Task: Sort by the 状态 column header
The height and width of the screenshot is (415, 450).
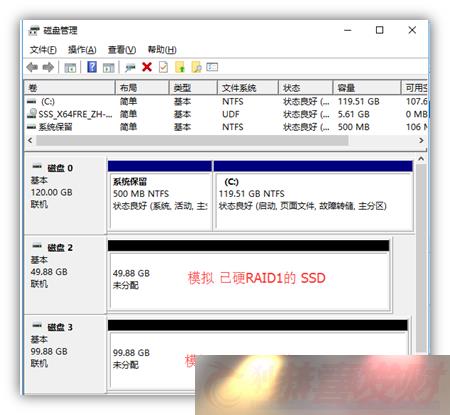Action: click(x=306, y=88)
